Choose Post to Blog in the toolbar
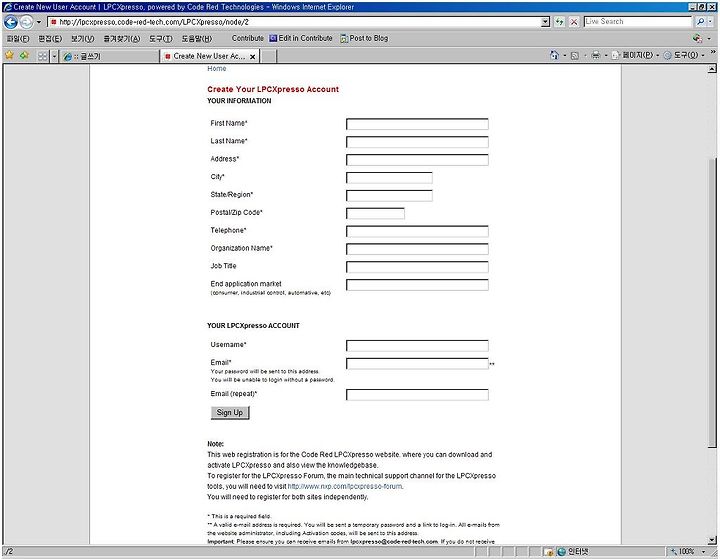This screenshot has width=720, height=559. tap(364, 38)
